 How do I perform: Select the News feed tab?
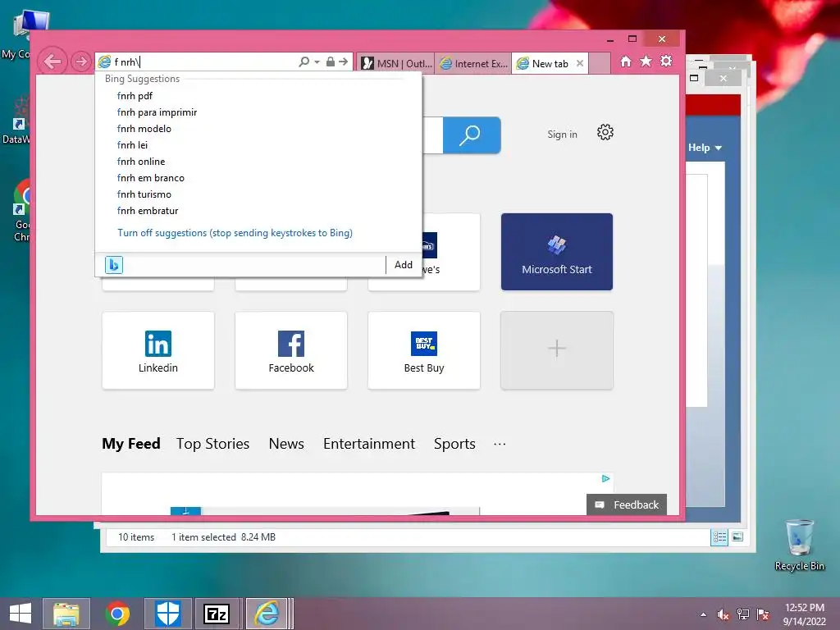click(286, 444)
